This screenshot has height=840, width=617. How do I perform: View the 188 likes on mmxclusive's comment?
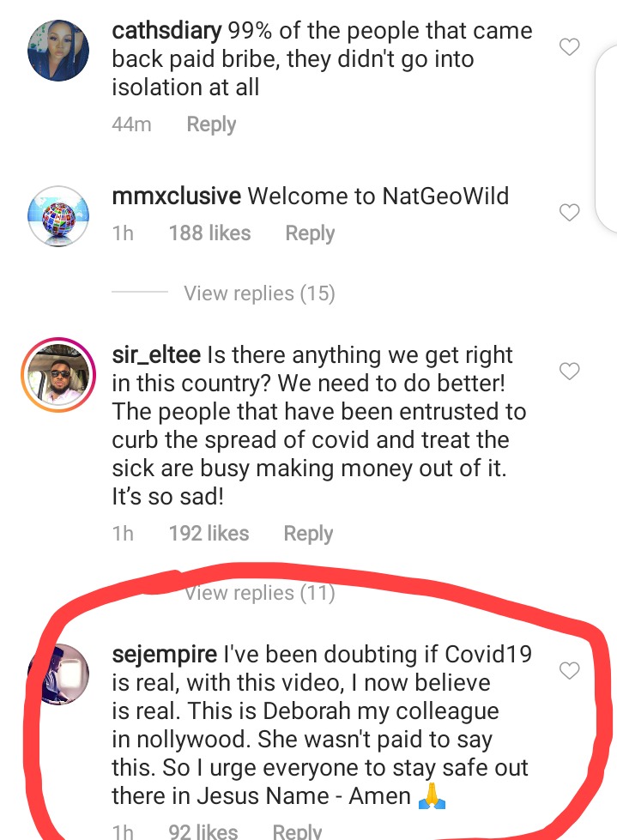pos(209,233)
